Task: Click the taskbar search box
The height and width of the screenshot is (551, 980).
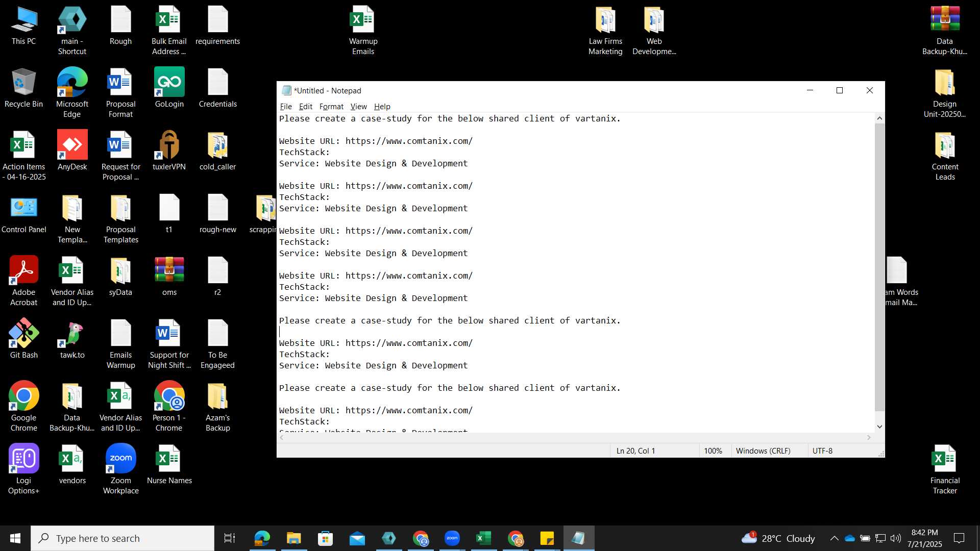Action: pyautogui.click(x=122, y=538)
